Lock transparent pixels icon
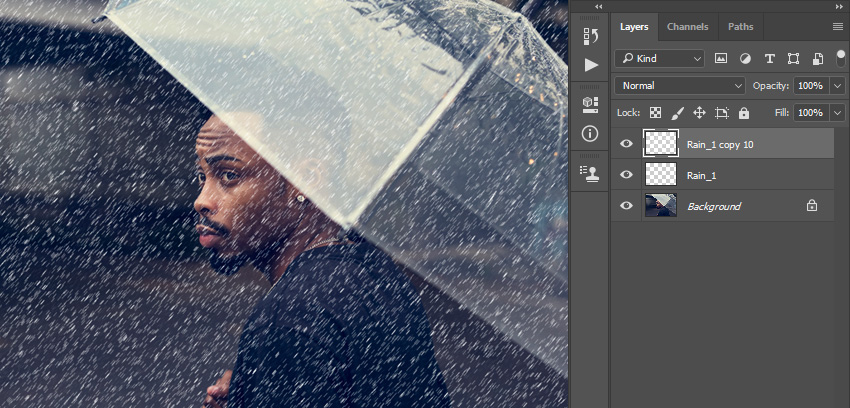Screen dimensions: 850x408 pos(655,113)
